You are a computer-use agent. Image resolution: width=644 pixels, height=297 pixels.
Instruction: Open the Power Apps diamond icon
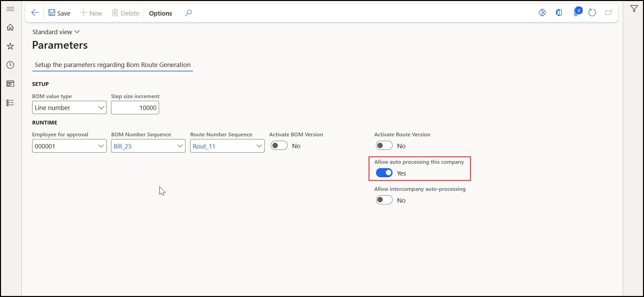tap(542, 13)
